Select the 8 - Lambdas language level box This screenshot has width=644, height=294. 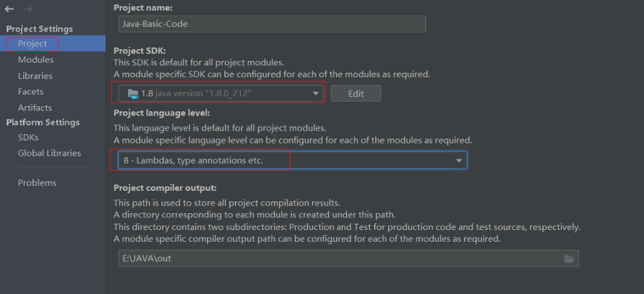pyautogui.click(x=202, y=160)
